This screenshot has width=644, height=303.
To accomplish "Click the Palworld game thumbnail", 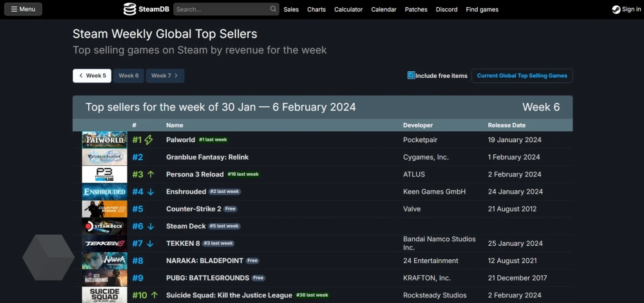I will pyautogui.click(x=104, y=140).
